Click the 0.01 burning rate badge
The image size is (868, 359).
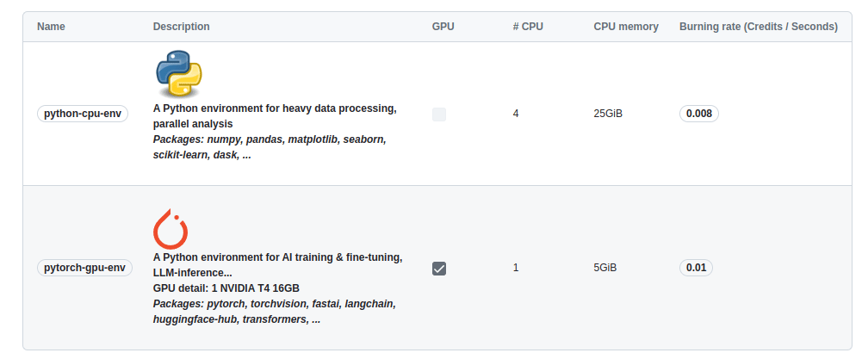[696, 268]
